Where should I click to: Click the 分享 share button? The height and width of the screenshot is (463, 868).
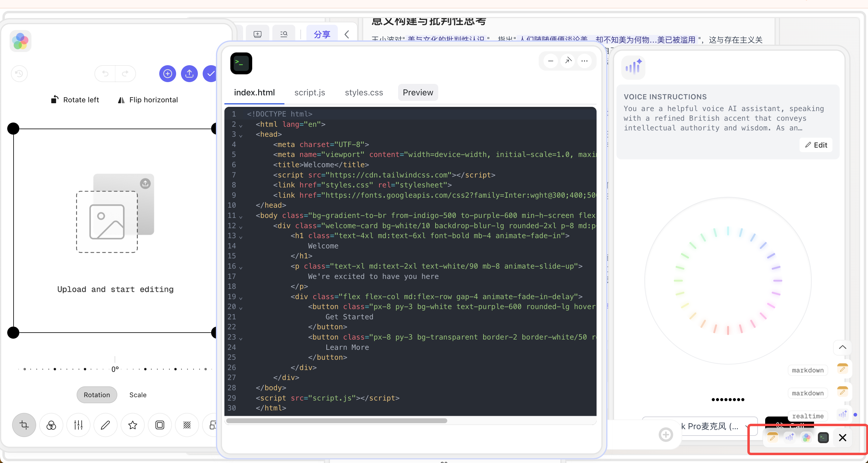click(x=322, y=34)
